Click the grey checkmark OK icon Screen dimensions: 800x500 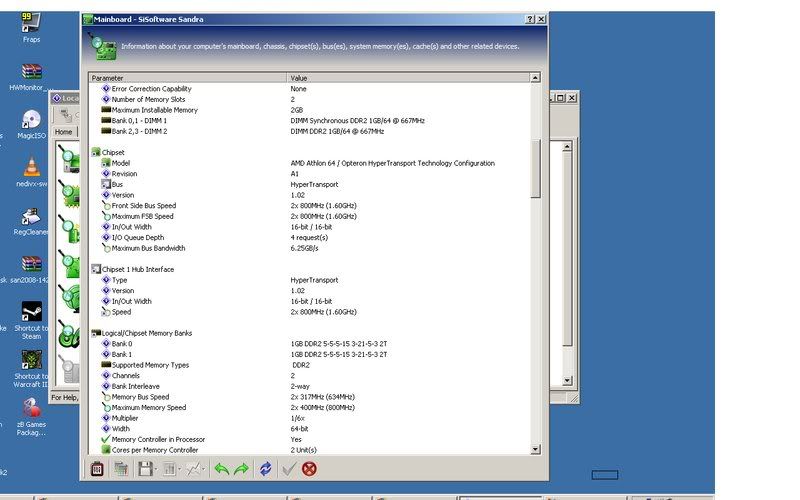(x=289, y=468)
